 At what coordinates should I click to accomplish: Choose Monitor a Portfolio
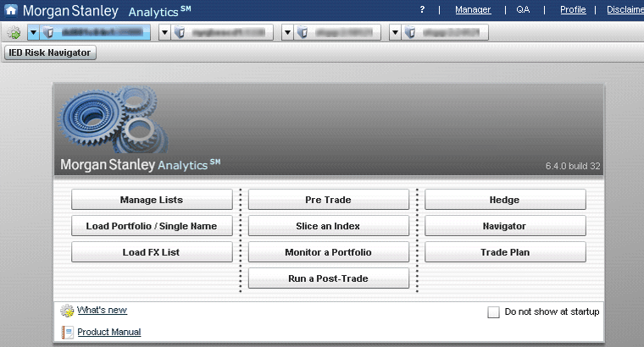point(329,252)
